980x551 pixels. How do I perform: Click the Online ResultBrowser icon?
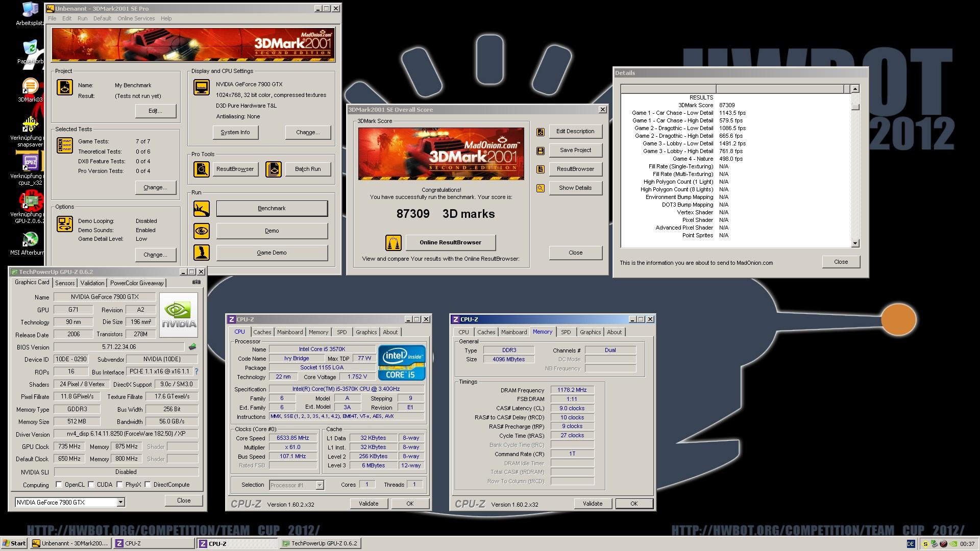point(394,242)
